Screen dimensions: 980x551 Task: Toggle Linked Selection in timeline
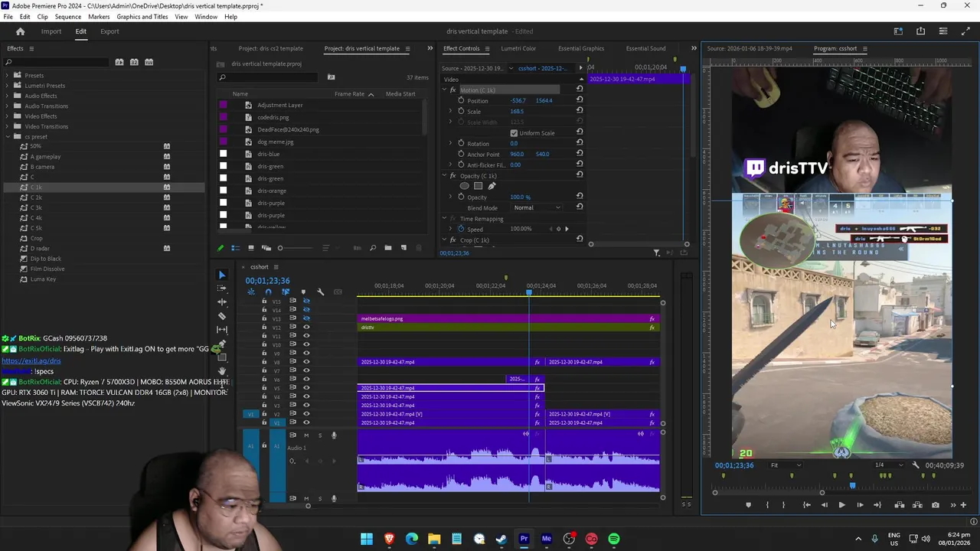286,292
